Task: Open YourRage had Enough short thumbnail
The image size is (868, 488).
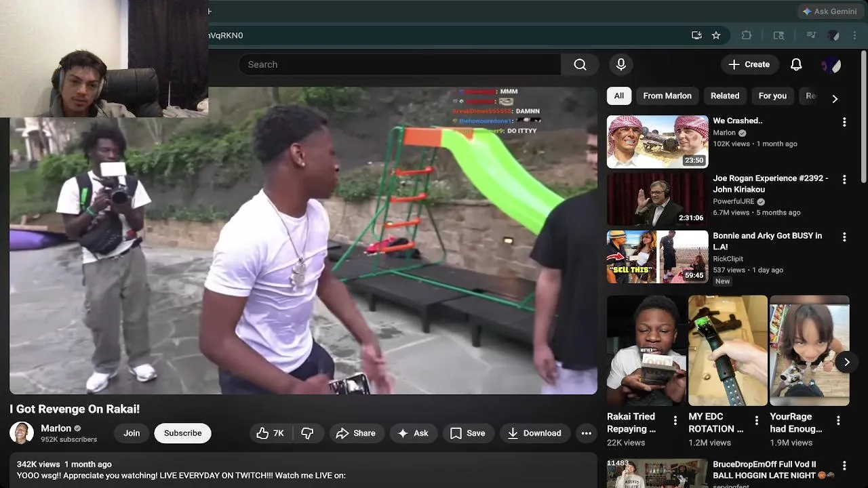Action: pyautogui.click(x=810, y=350)
